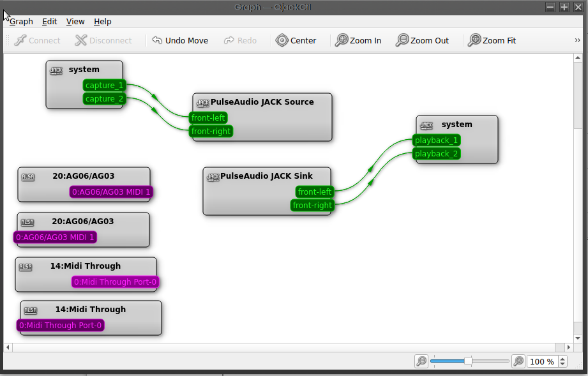Viewport: 588px width, 376px height.
Task: Click vertical scrollbar up arrow
Action: pyautogui.click(x=578, y=57)
